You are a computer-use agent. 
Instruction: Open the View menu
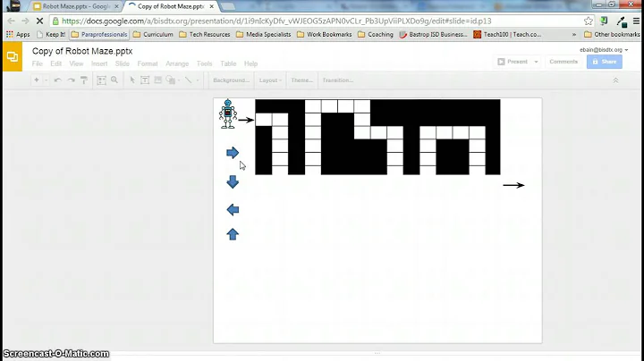pyautogui.click(x=76, y=63)
